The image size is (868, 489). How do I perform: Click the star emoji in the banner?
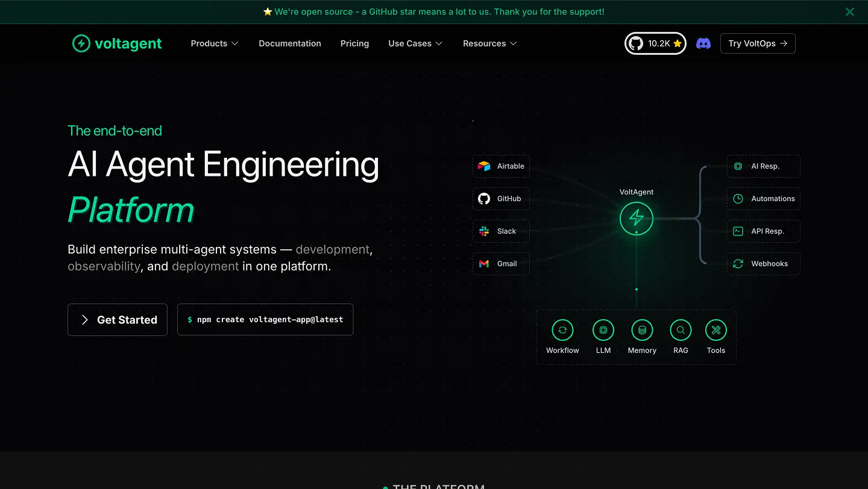pos(268,12)
